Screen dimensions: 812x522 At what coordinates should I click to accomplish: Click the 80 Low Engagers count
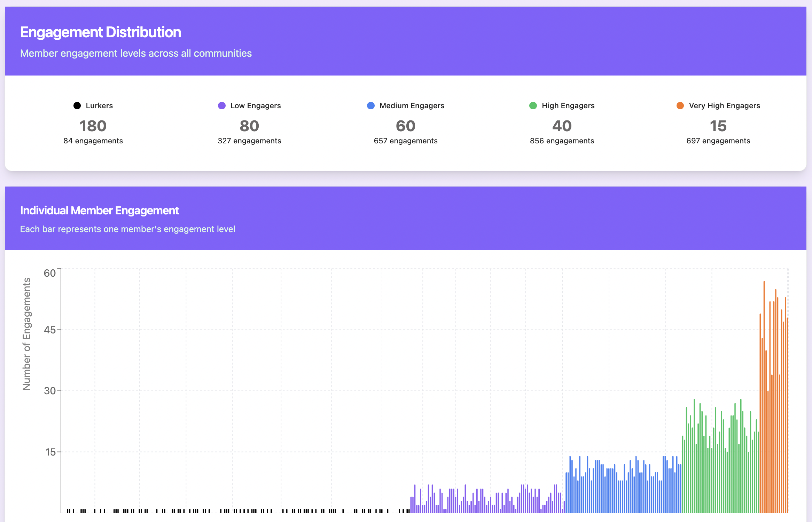click(x=249, y=126)
